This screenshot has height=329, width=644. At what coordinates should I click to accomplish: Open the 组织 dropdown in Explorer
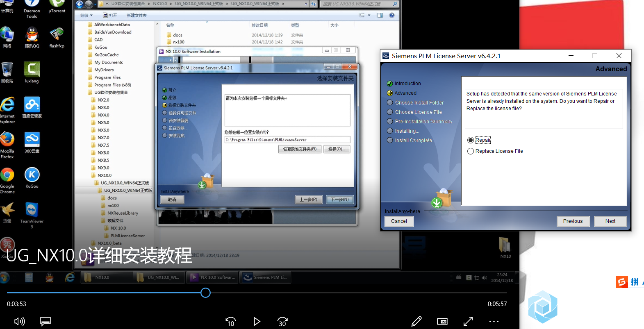(x=86, y=16)
